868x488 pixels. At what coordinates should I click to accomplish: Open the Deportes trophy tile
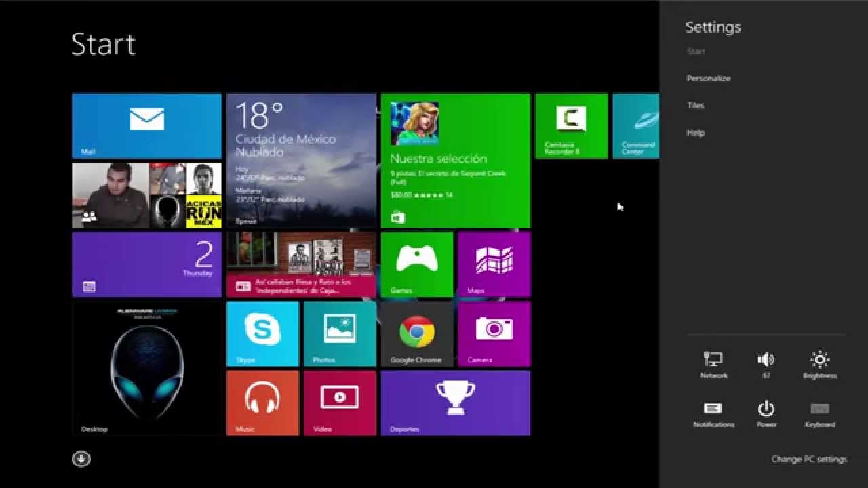point(456,403)
